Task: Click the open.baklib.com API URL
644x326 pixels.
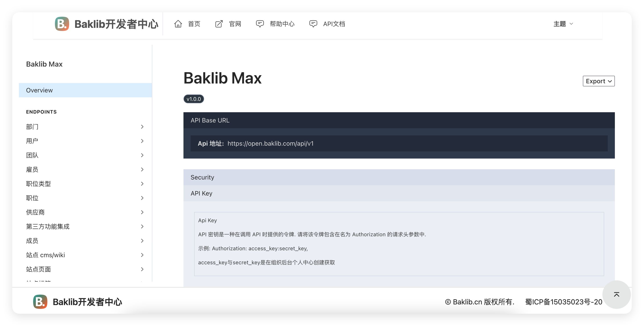Action: point(270,143)
